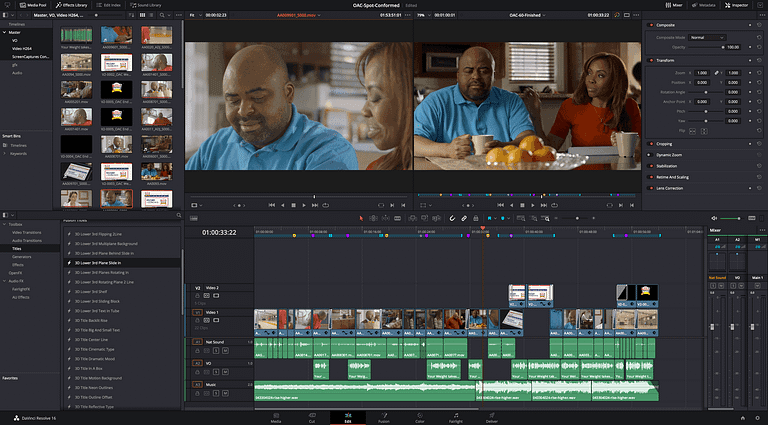Open the Fairlight page icon
The width and height of the screenshot is (768, 425).
[x=456, y=416]
